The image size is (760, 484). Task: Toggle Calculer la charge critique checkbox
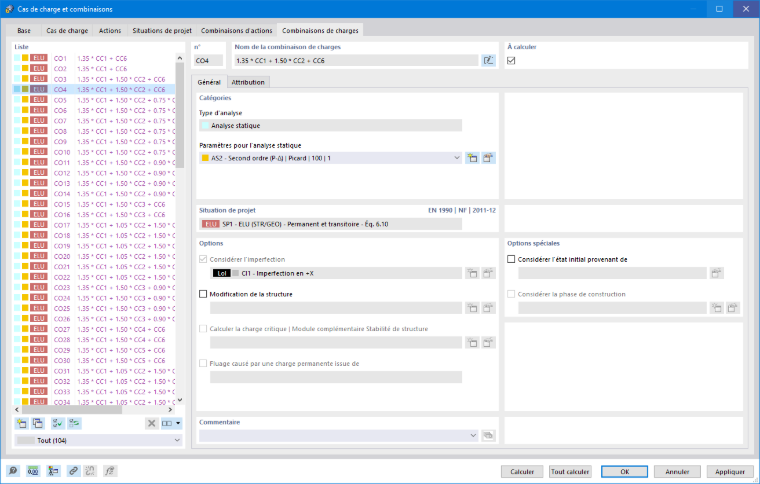tap(203, 328)
